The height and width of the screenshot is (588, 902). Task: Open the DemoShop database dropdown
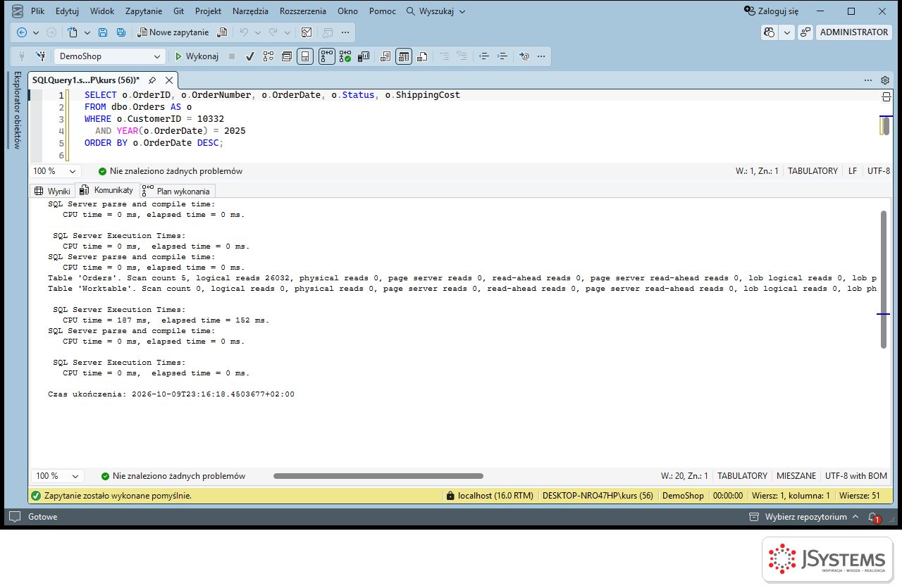(110, 56)
